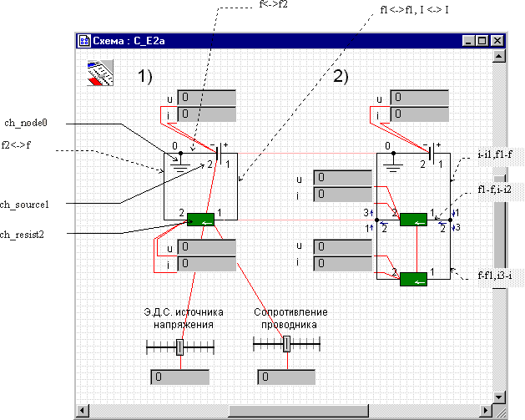Click the '2)' circuit label
This screenshot has height=420, width=525.
pyautogui.click(x=341, y=76)
